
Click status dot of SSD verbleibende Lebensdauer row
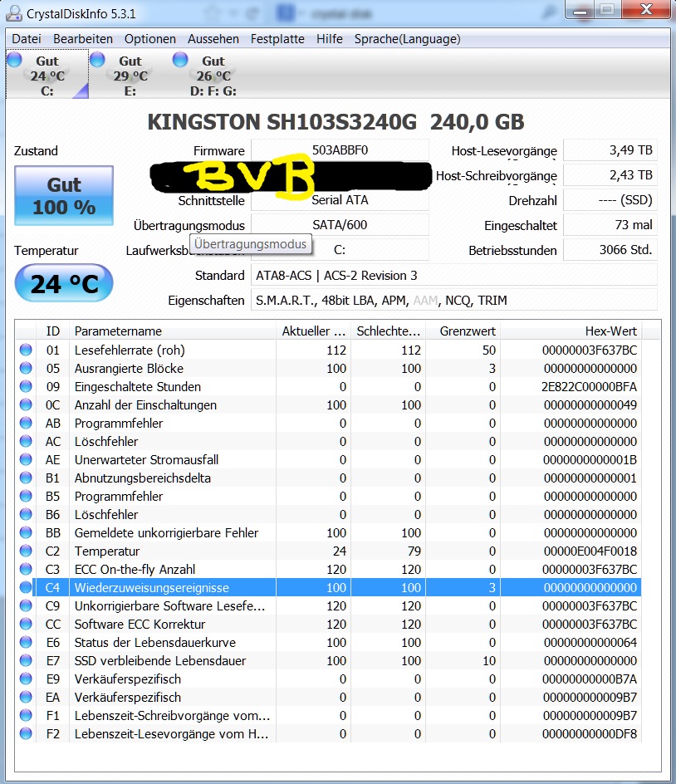pos(26,660)
